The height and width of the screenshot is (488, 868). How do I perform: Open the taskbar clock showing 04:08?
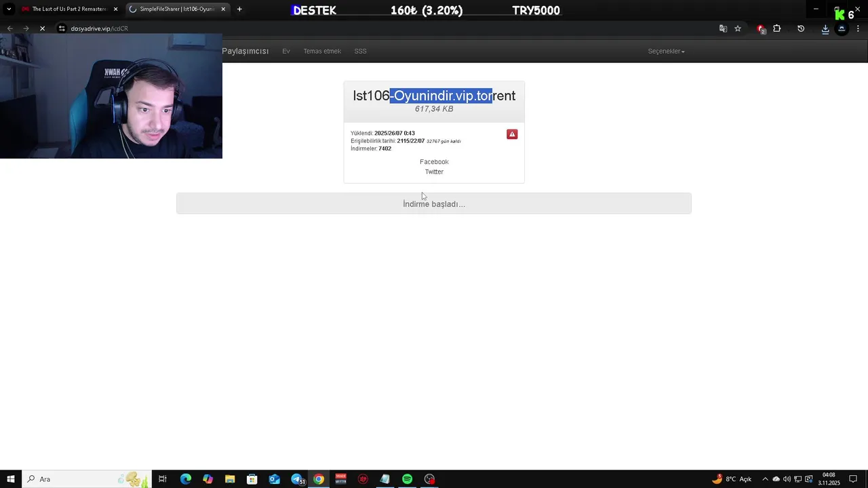(x=829, y=479)
